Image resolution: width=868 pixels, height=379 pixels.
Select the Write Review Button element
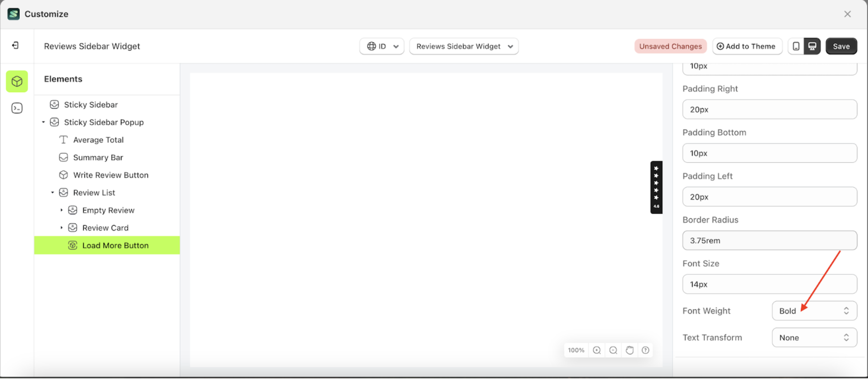point(111,175)
